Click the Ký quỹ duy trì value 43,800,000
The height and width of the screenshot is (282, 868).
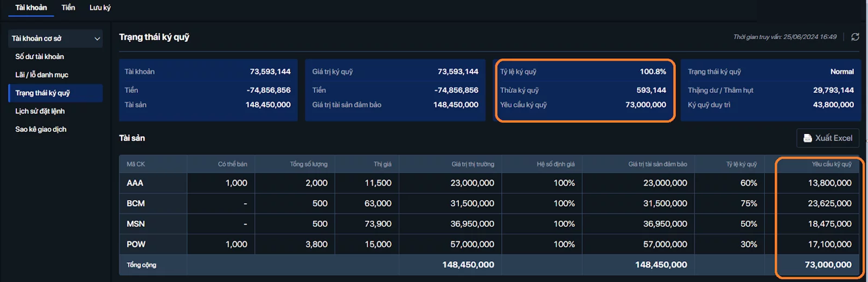coord(833,105)
